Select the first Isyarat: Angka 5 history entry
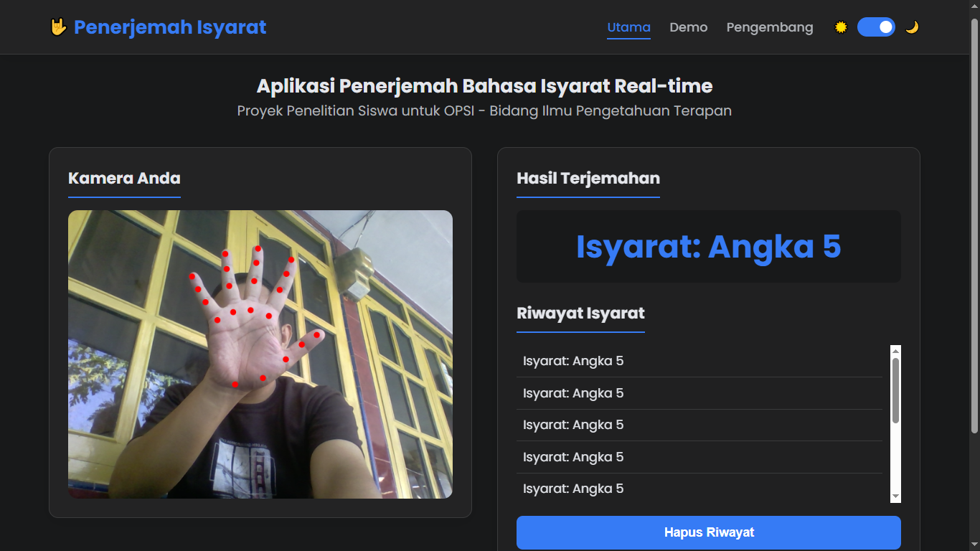Image resolution: width=980 pixels, height=551 pixels. [573, 361]
